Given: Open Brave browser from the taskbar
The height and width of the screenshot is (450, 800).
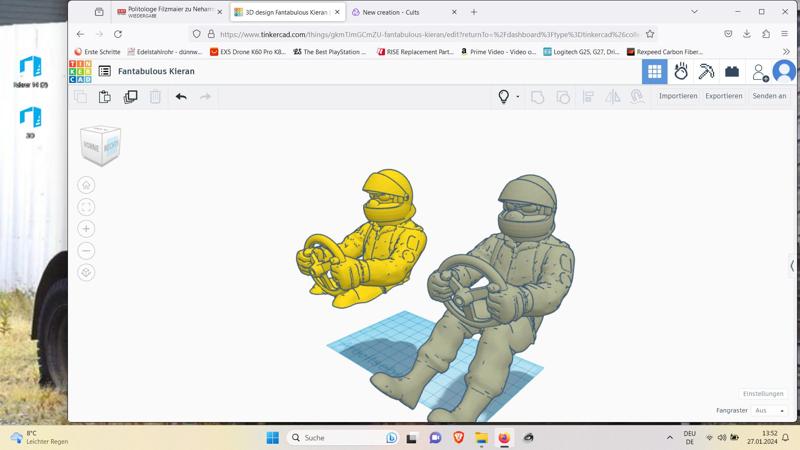Looking at the screenshot, I should click(x=458, y=438).
